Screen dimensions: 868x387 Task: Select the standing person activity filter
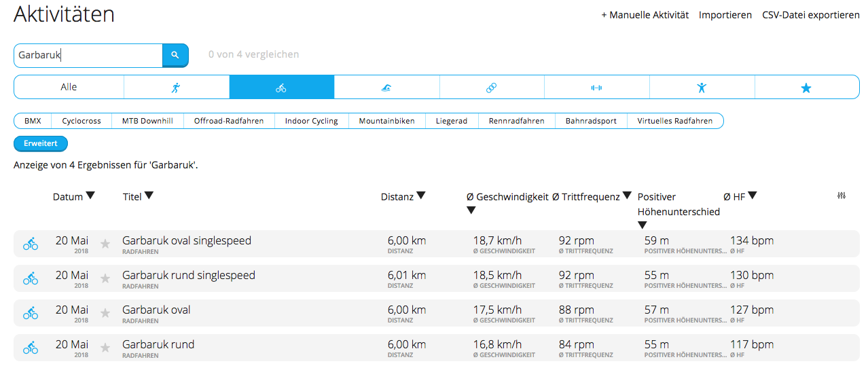click(702, 88)
